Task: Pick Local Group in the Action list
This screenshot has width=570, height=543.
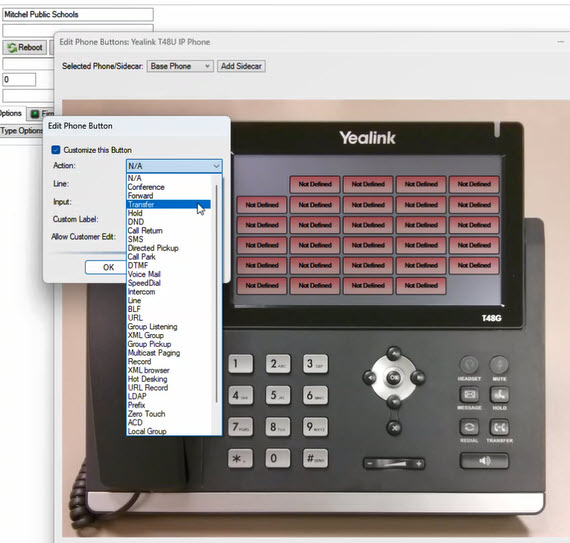Action: pos(169,431)
